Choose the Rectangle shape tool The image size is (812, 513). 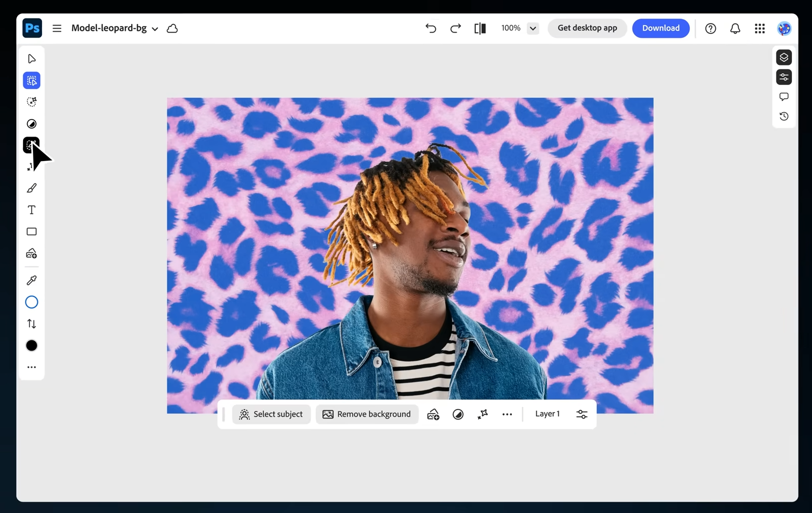[x=32, y=231]
